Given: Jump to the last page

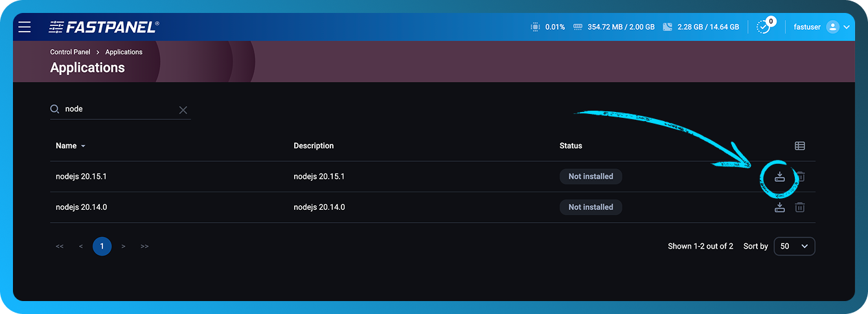Looking at the screenshot, I should [x=144, y=246].
